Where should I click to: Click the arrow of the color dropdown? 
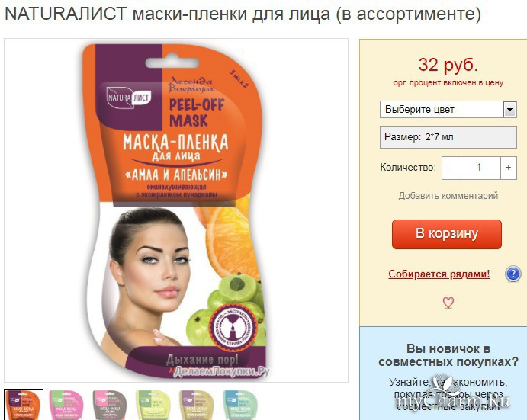point(510,110)
